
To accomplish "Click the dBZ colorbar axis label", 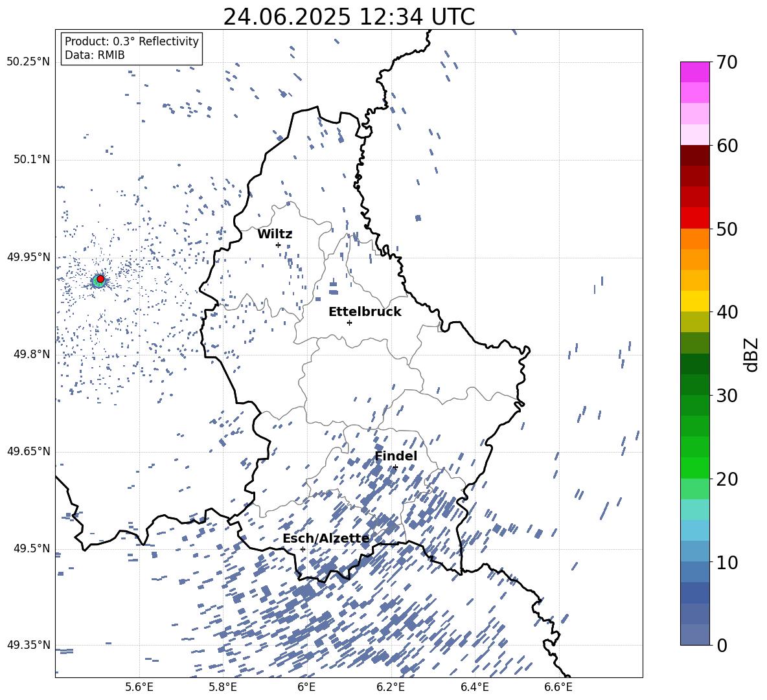I will 752,354.
